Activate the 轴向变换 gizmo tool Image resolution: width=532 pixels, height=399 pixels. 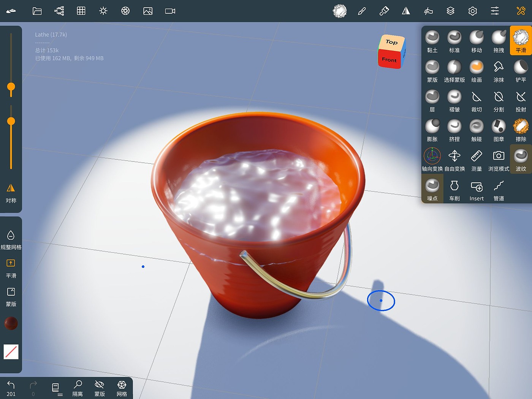[x=432, y=160]
